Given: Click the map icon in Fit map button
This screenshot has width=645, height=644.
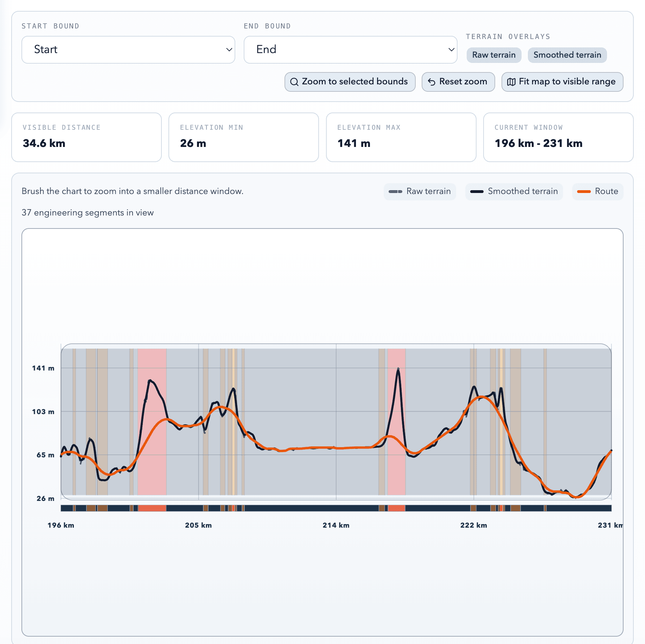Looking at the screenshot, I should click(511, 82).
